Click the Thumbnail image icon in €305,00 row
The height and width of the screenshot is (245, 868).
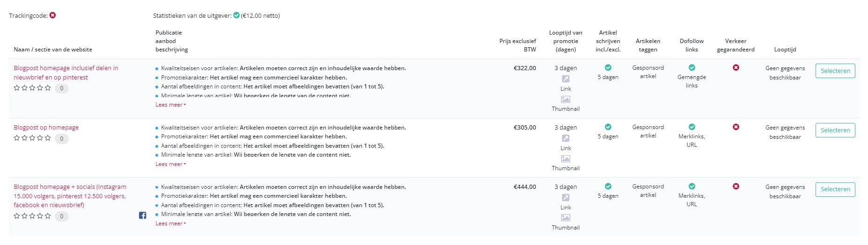tap(566, 159)
